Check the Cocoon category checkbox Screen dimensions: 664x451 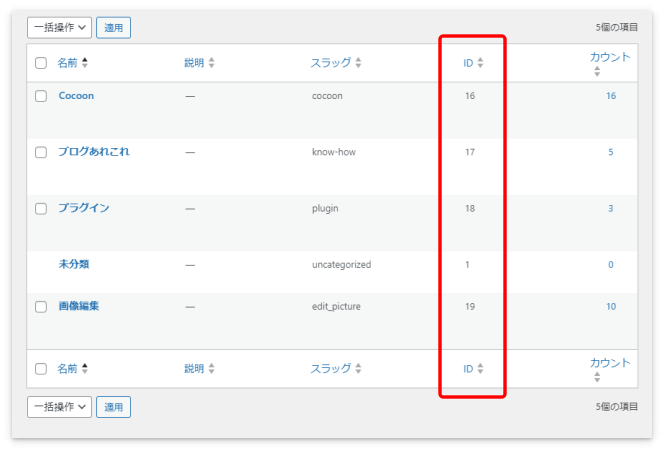point(41,96)
